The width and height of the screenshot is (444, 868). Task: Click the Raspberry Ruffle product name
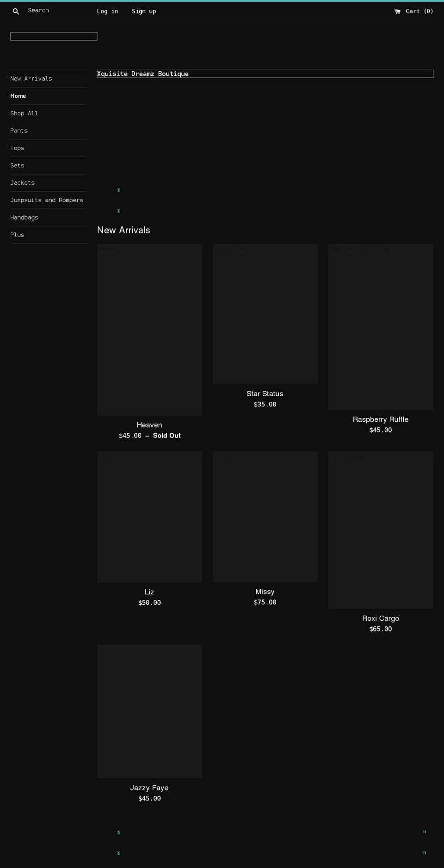pos(380,419)
